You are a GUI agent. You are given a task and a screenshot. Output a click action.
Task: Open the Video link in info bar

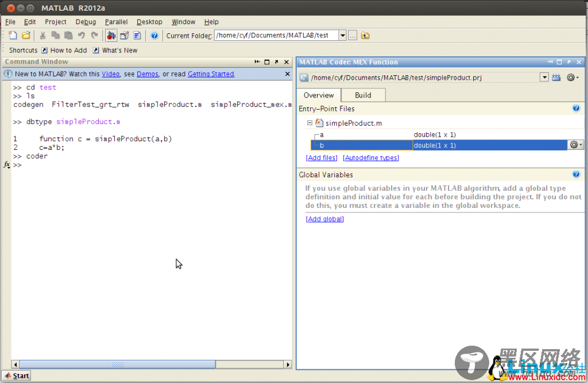click(111, 74)
